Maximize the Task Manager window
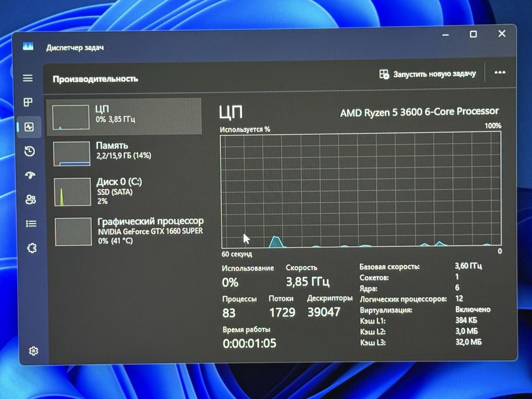532x399 pixels. coord(473,34)
